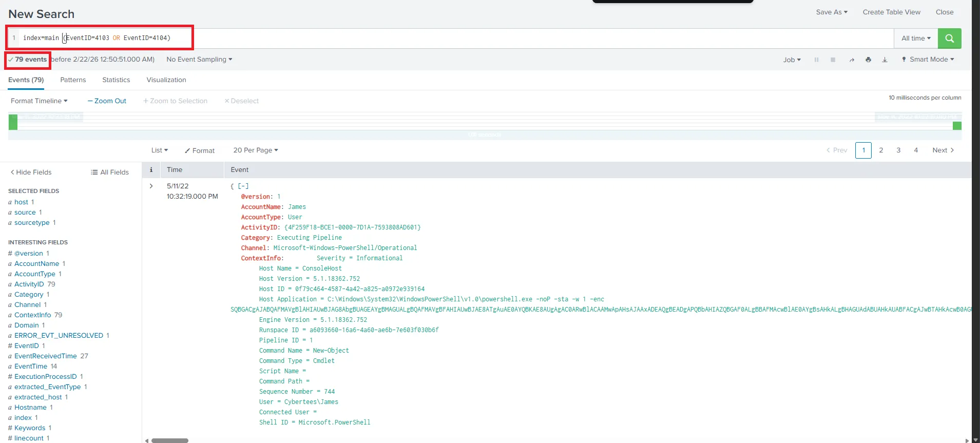Open the EventTime field
Image resolution: width=980 pixels, height=443 pixels.
pos(31,366)
